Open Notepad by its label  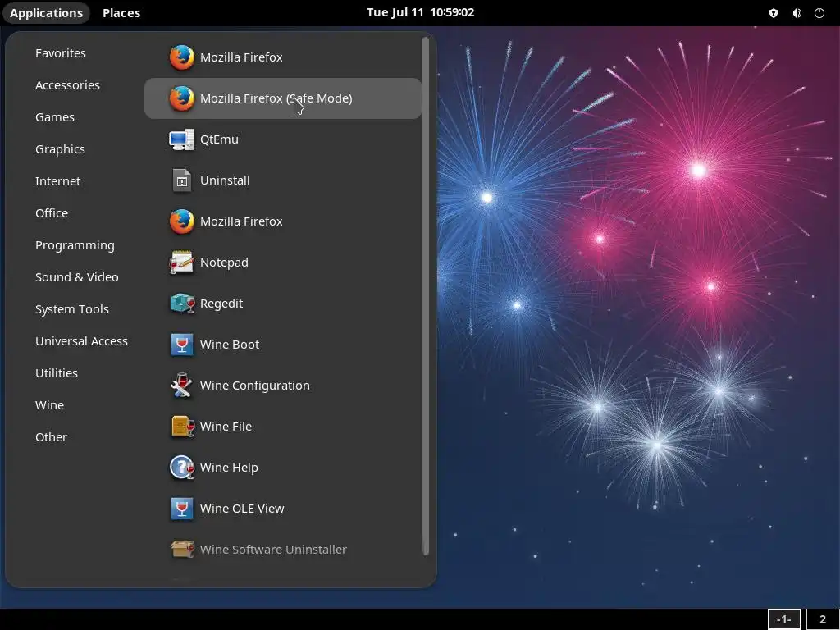[x=224, y=262]
